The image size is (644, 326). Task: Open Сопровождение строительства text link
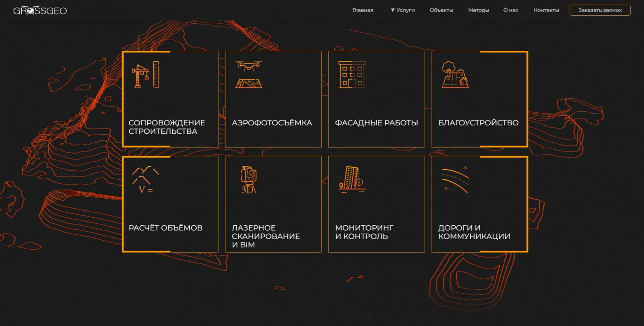point(167,127)
